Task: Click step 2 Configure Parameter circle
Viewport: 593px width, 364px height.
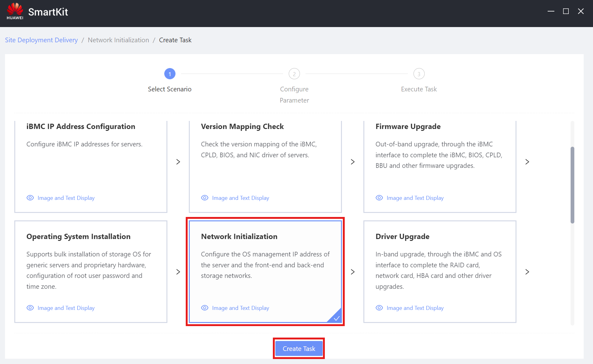Action: (x=294, y=74)
